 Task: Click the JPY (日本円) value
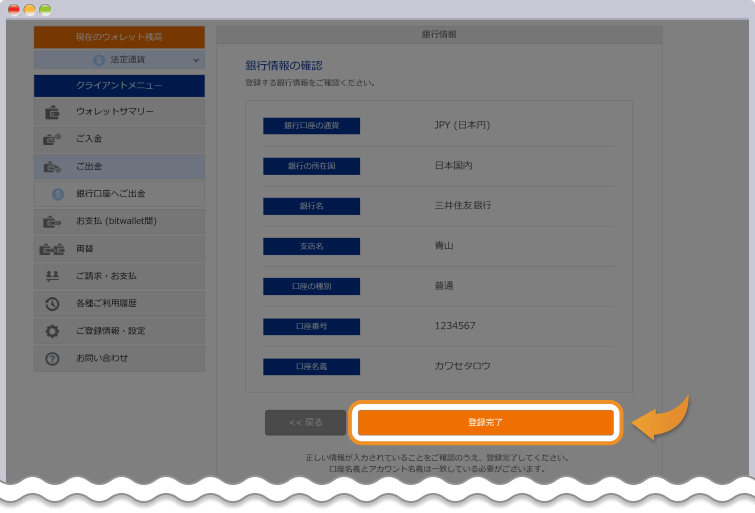click(462, 125)
